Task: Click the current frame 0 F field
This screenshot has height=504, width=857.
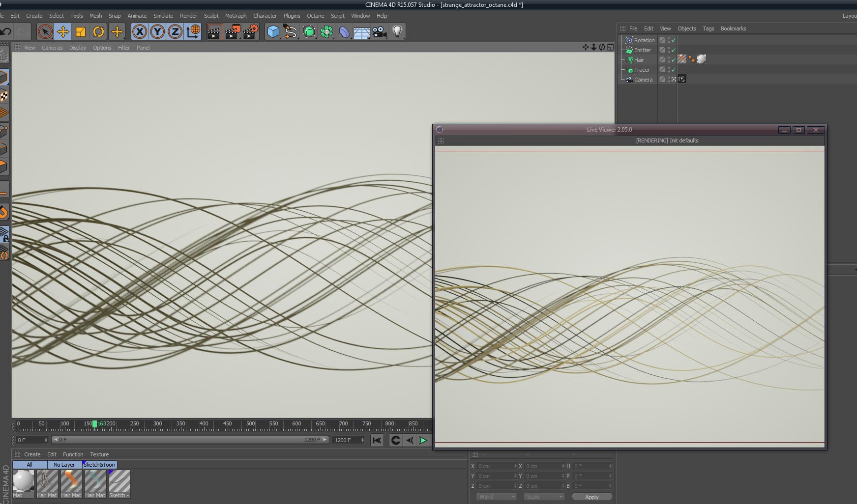Action: tap(32, 440)
